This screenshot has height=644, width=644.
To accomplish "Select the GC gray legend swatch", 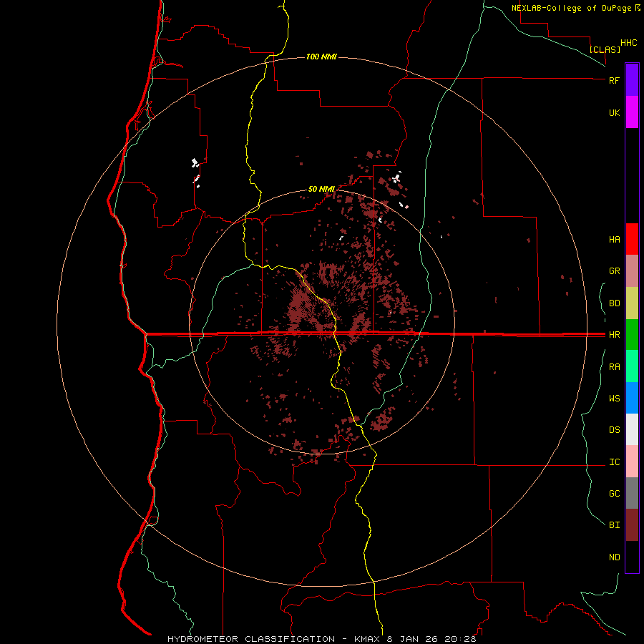I will [x=632, y=493].
